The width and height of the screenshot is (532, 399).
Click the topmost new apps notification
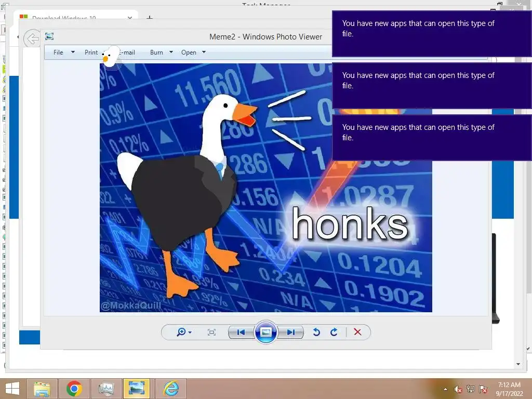[432, 34]
